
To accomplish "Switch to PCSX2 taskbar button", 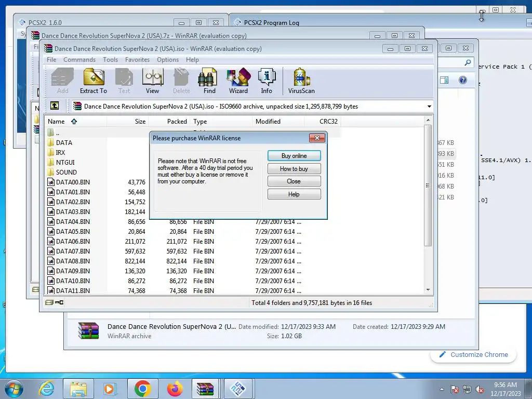I will click(x=238, y=389).
